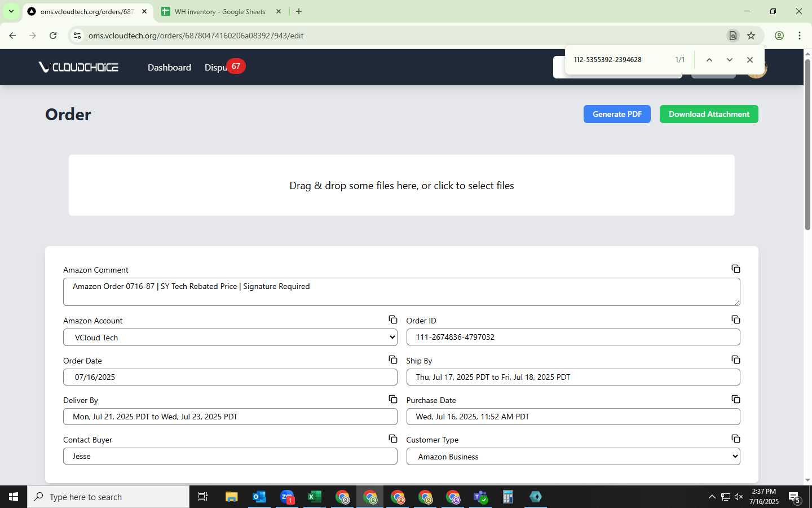Image resolution: width=812 pixels, height=508 pixels.
Task: Click the Ship By input field
Action: [x=573, y=377]
